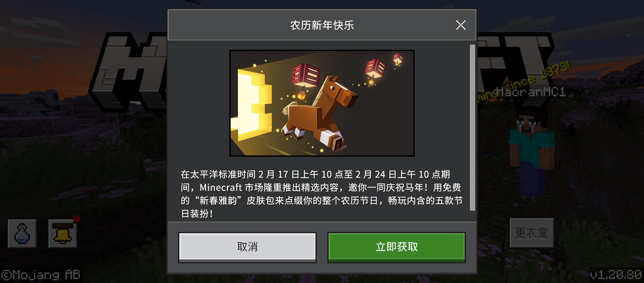The image size is (644, 283).
Task: Close the 农历新年快乐 dialog with X
Action: 461,25
